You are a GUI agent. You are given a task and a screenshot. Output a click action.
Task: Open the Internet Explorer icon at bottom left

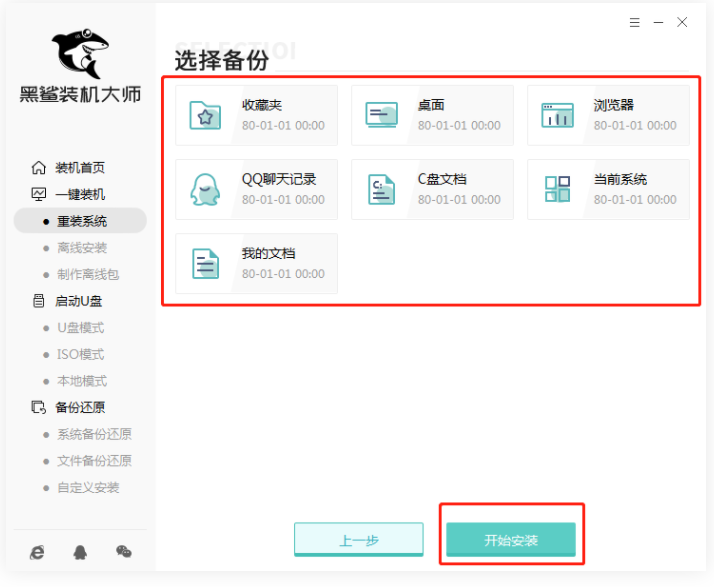click(x=37, y=552)
